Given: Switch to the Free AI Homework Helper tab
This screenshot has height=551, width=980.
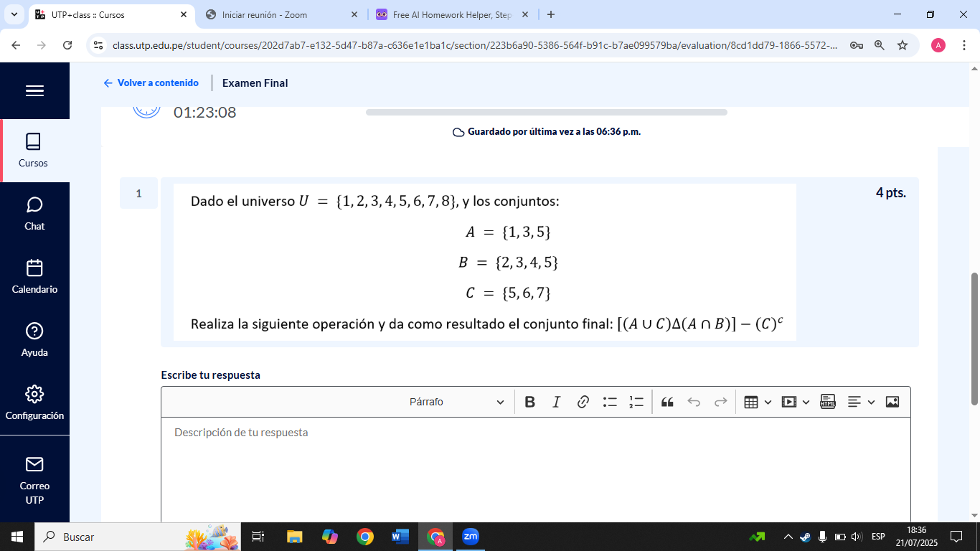Looking at the screenshot, I should 445,14.
